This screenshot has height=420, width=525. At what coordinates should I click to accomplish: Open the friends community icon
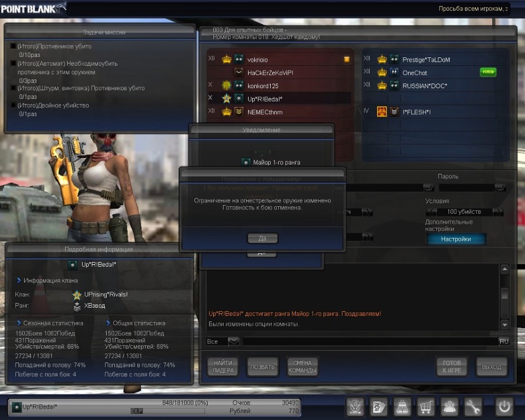click(449, 407)
